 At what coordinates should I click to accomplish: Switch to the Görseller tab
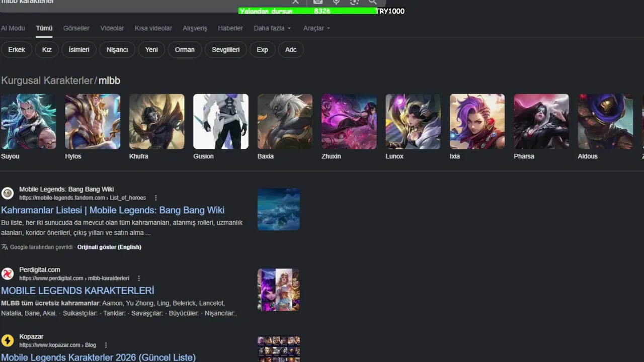(x=76, y=28)
